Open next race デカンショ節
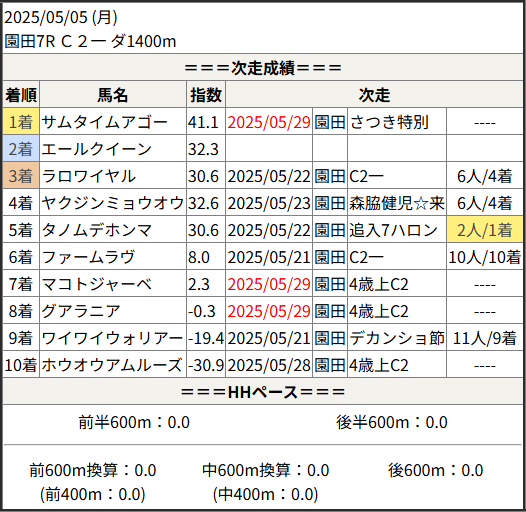 [397, 338]
